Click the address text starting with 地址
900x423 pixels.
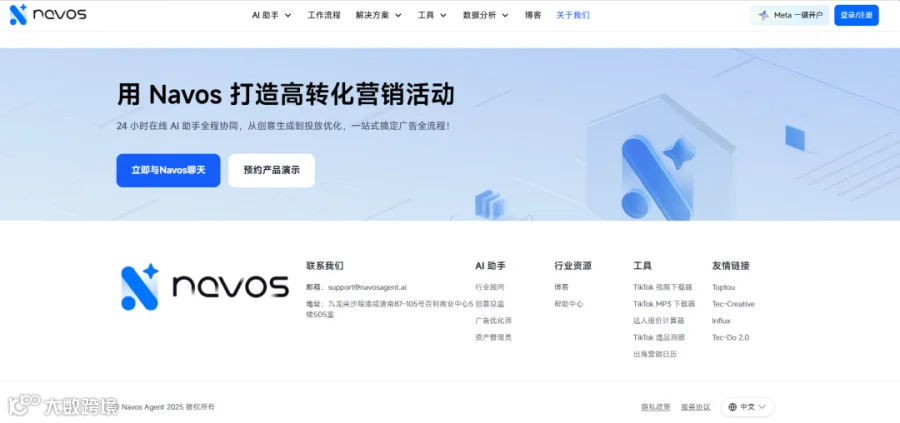click(390, 309)
